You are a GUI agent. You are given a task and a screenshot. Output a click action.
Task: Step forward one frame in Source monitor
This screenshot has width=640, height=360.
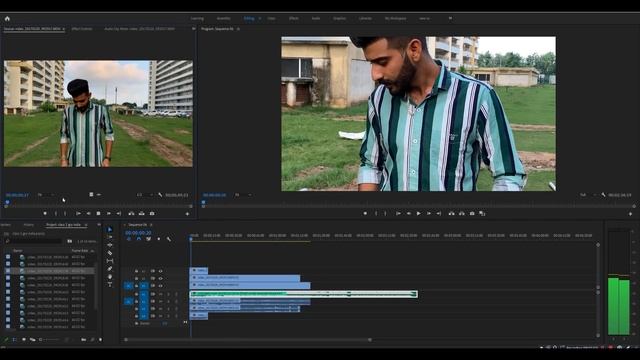pos(109,213)
